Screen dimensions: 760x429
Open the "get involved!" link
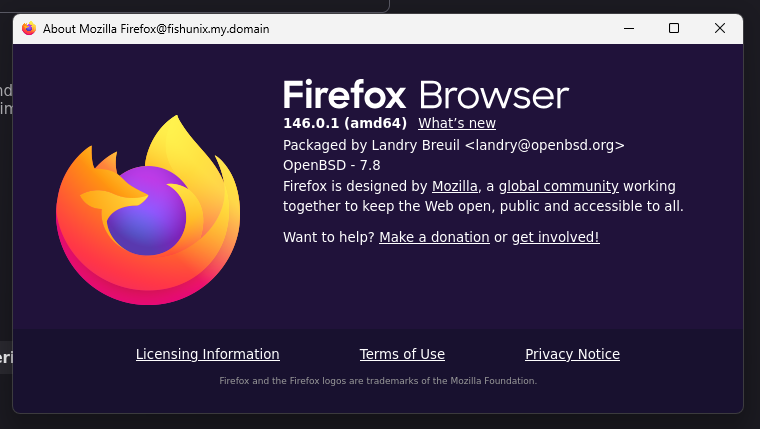tap(555, 237)
